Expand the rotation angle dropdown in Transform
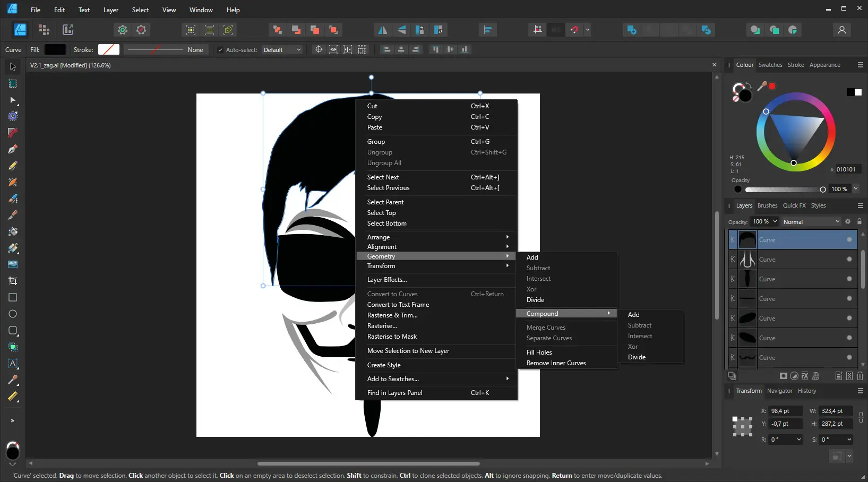The image size is (868, 482). tap(798, 440)
